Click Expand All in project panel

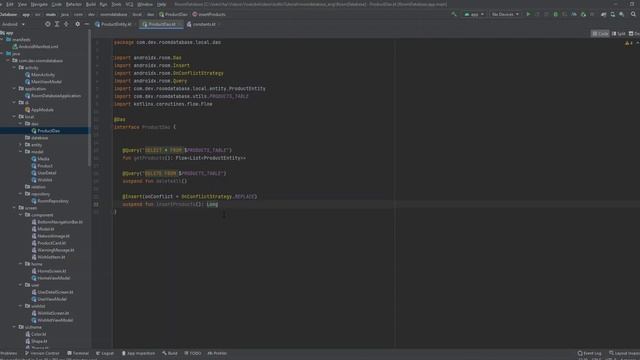(x=57, y=24)
